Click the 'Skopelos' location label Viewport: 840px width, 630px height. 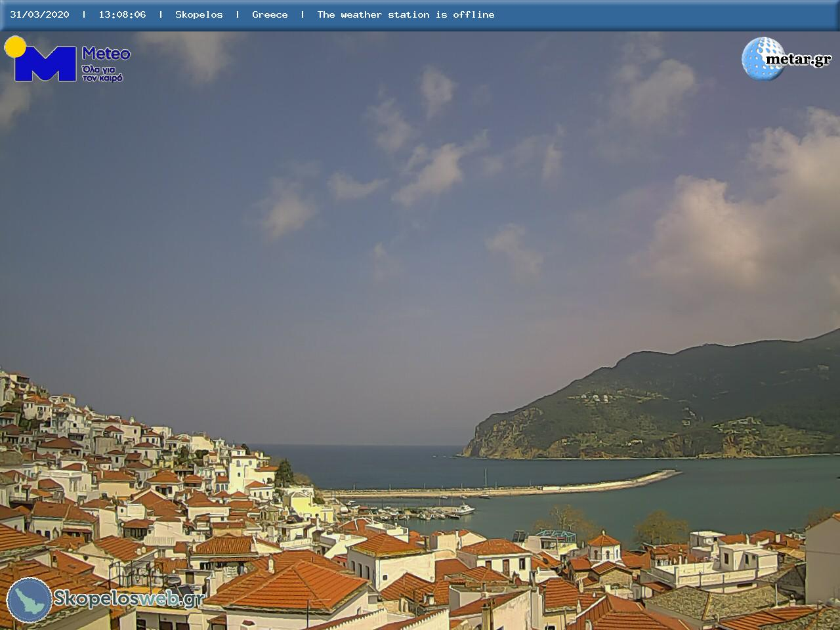pyautogui.click(x=199, y=14)
